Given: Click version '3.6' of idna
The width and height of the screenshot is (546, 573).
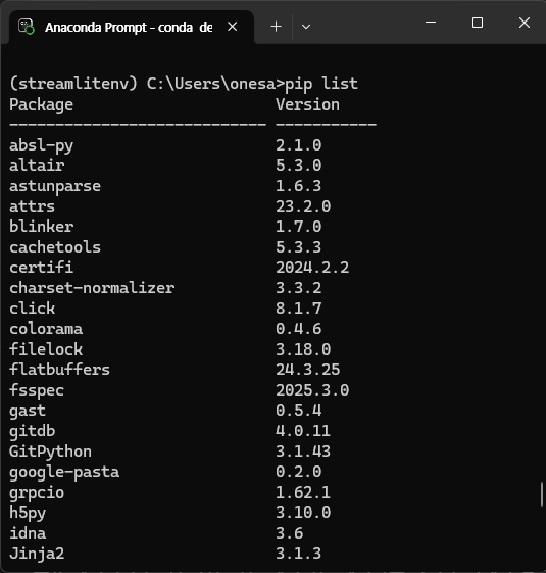Looking at the screenshot, I should pyautogui.click(x=289, y=533).
